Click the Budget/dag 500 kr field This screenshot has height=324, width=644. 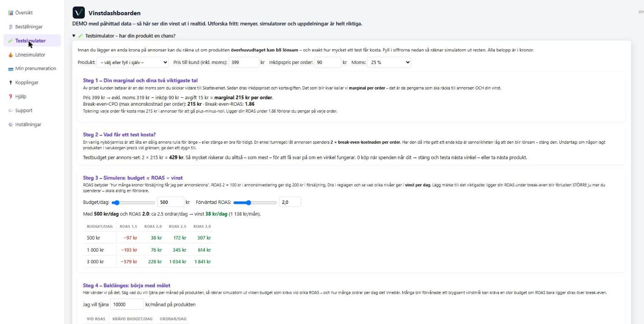tap(170, 202)
